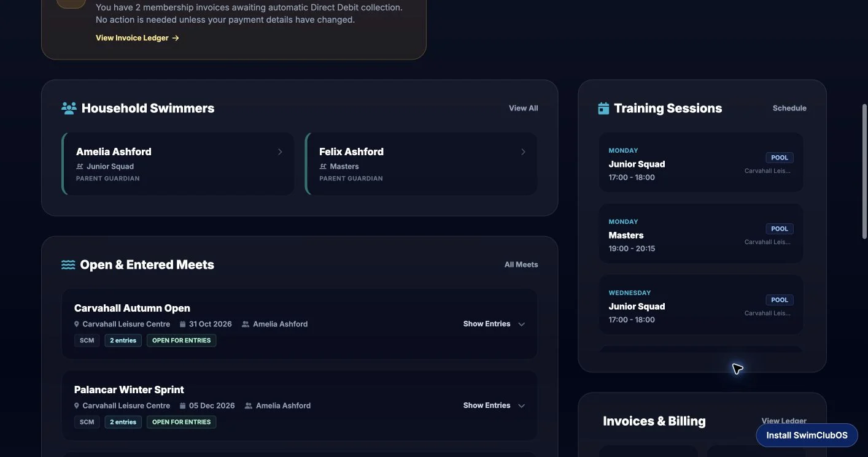
Task: Click the arrow icon after View Invoice Ledger
Action: [x=176, y=38]
